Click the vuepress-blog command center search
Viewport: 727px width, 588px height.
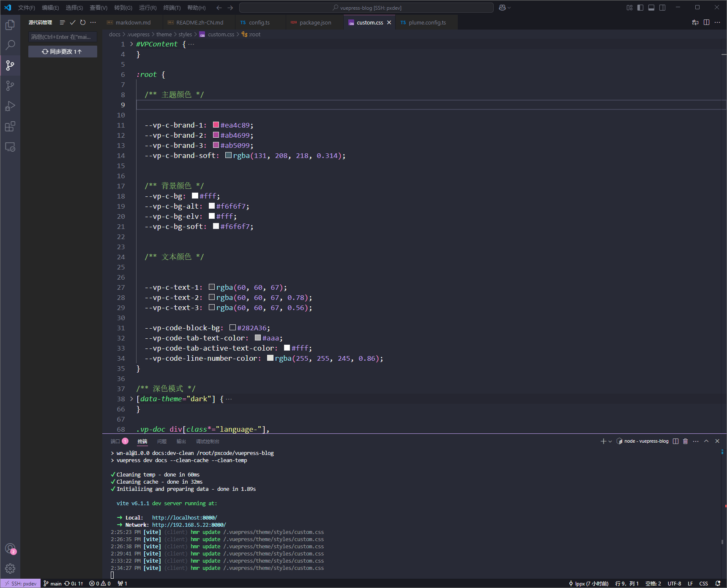(366, 8)
